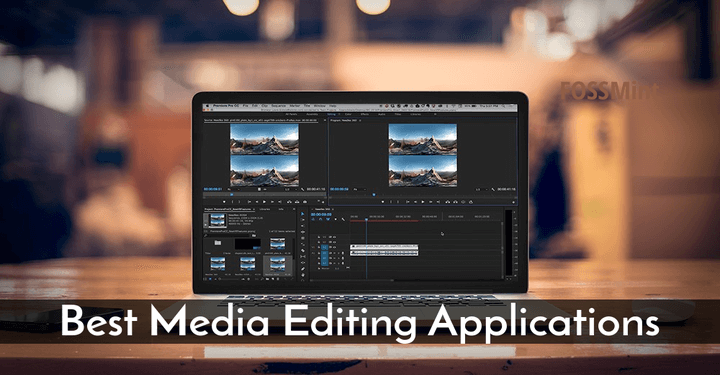Export frame from Source monitor
Viewport: 720px width, 375px height.
pos(305,202)
